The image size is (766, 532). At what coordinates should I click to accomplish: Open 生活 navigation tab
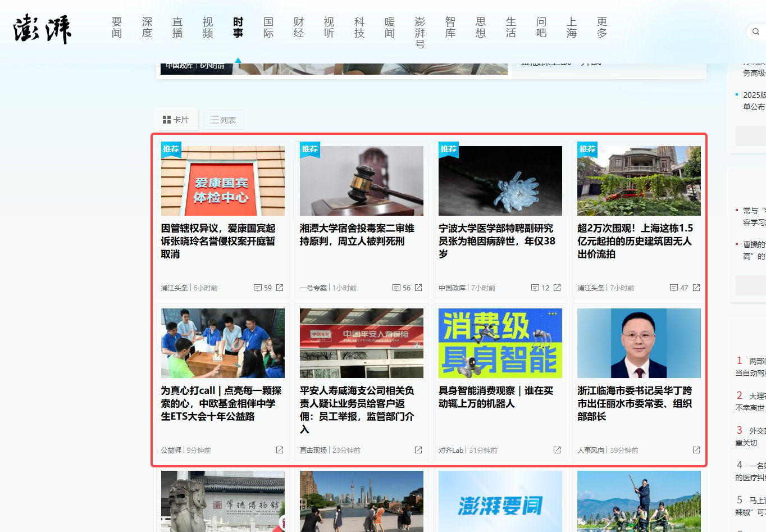(x=511, y=28)
